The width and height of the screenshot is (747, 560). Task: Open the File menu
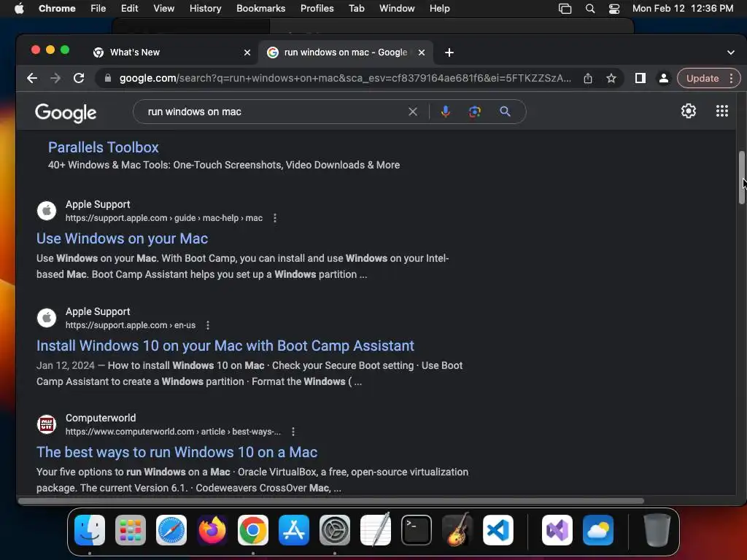pyautogui.click(x=98, y=9)
